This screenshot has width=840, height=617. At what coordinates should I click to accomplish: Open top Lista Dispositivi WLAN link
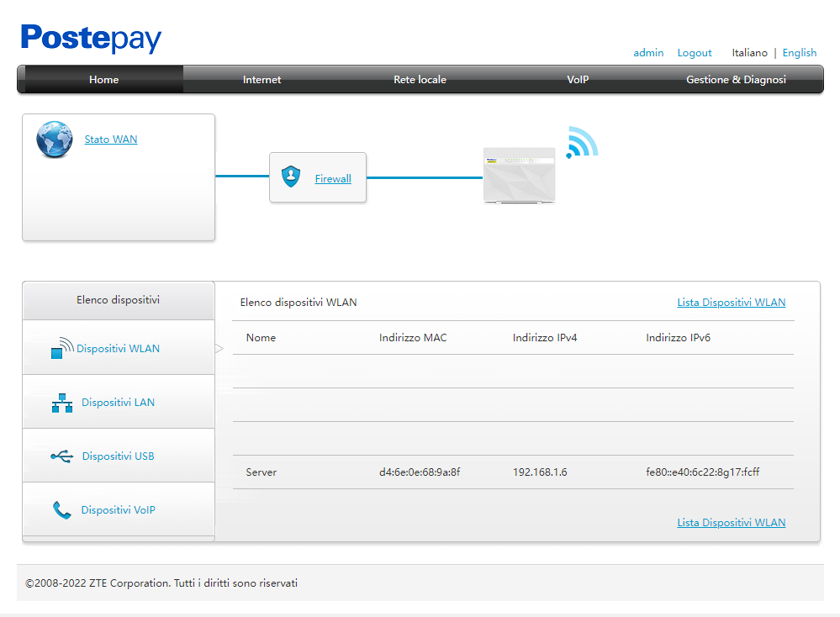point(731,303)
